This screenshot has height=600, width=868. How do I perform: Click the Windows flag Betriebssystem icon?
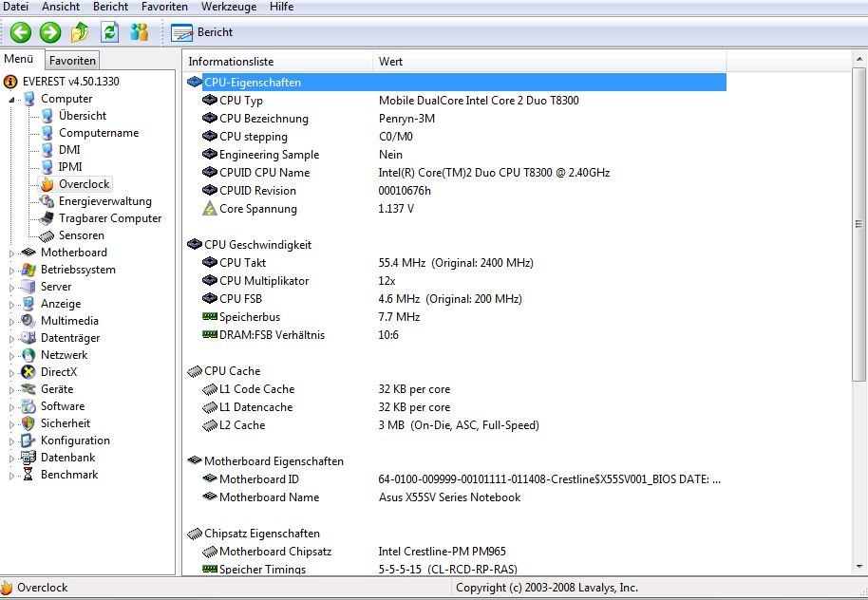coord(28,271)
